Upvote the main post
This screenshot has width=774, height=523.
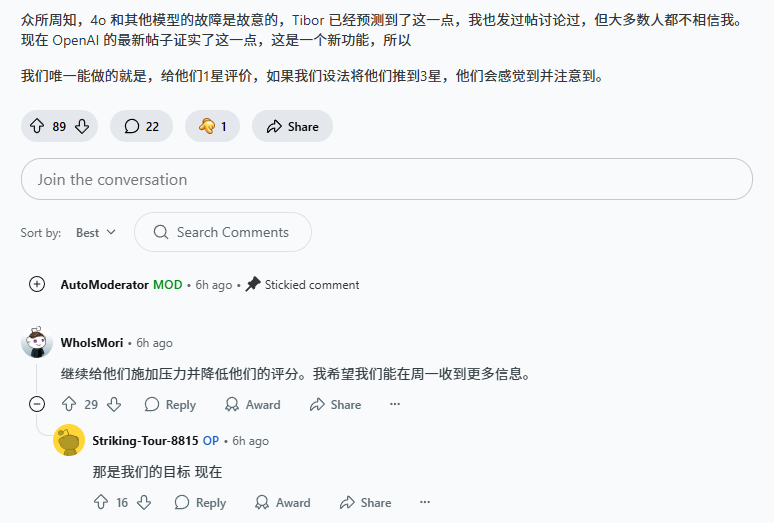pyautogui.click(x=37, y=126)
